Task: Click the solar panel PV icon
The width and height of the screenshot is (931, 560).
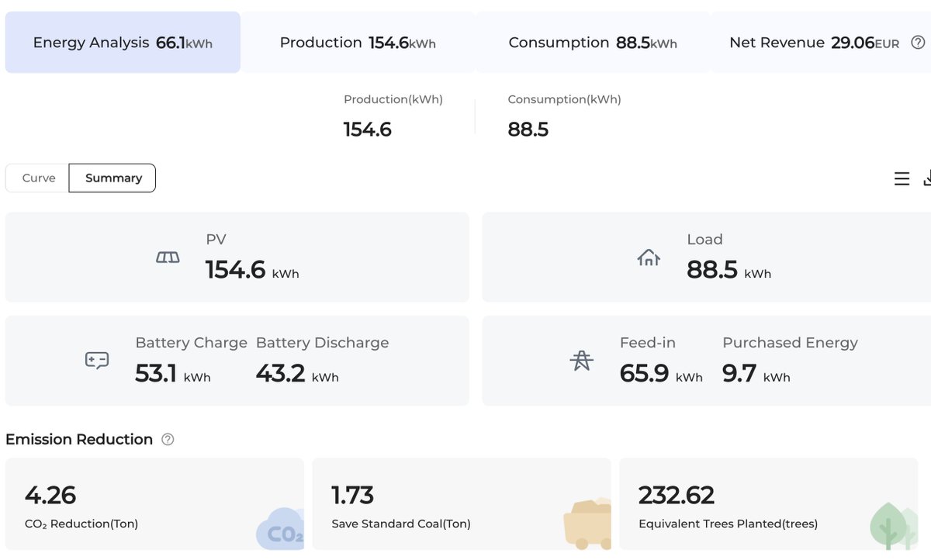Action: pos(168,258)
